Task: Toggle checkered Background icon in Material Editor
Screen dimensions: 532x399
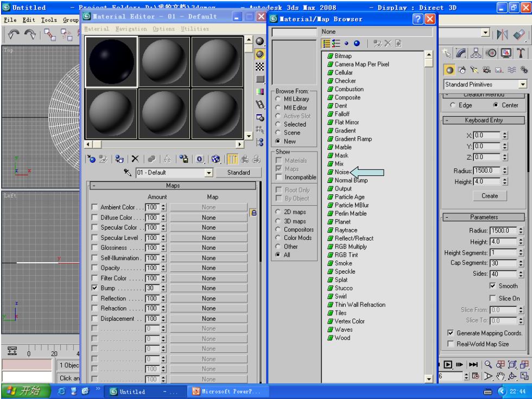Action: pos(260,66)
